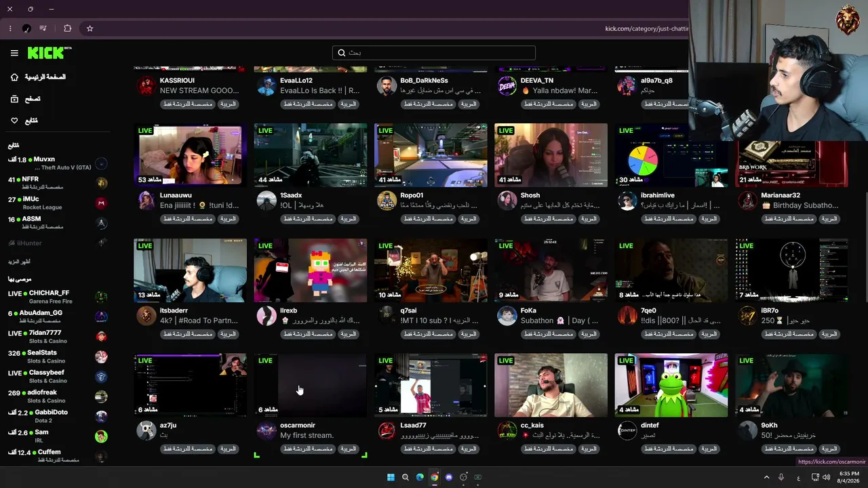Image resolution: width=868 pixels, height=488 pixels.
Task: Open itsbaderr's live stream thumbnail
Action: 191,270
